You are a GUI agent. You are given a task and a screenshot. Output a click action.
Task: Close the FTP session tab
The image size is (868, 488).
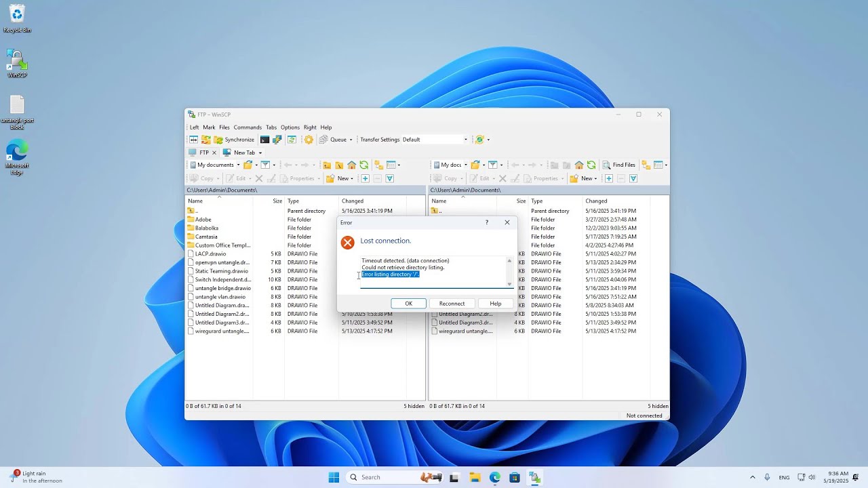pyautogui.click(x=214, y=152)
